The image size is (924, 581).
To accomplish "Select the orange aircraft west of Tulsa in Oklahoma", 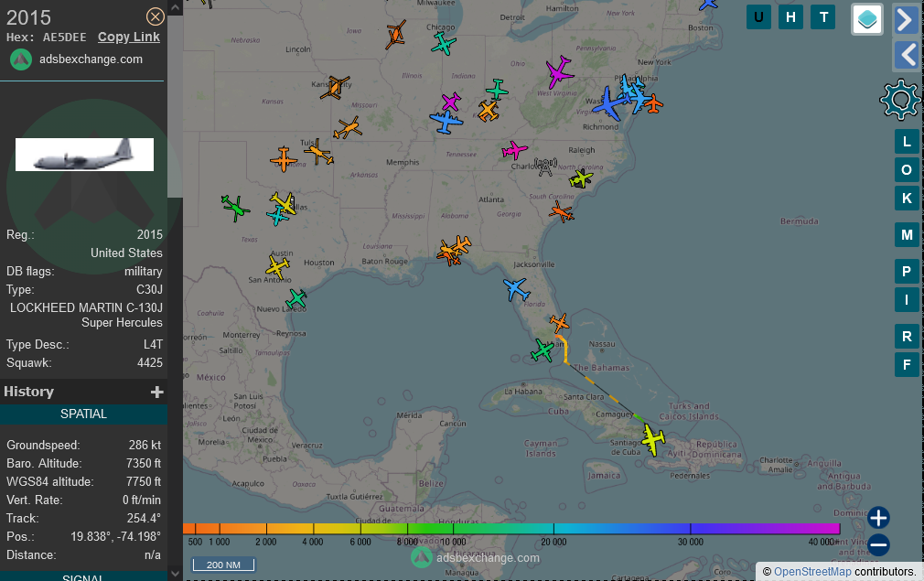I will point(284,159).
